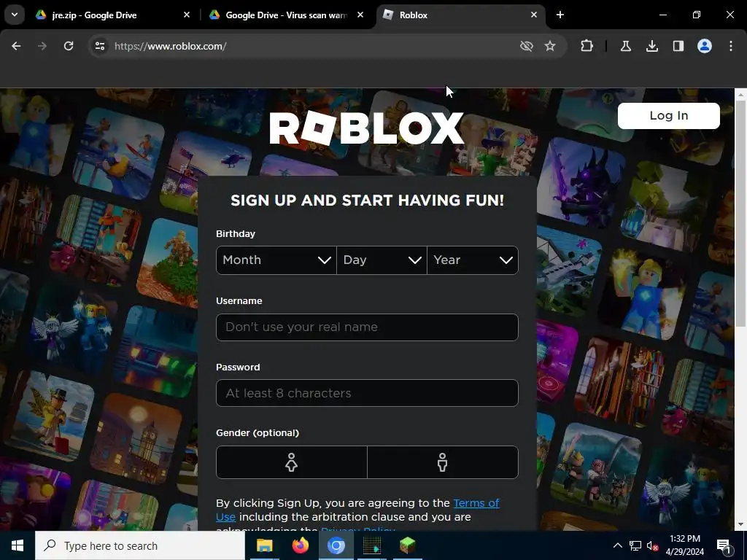Viewport: 747px width, 560px height.
Task: Open the Terms of Use link
Action: pyautogui.click(x=476, y=503)
